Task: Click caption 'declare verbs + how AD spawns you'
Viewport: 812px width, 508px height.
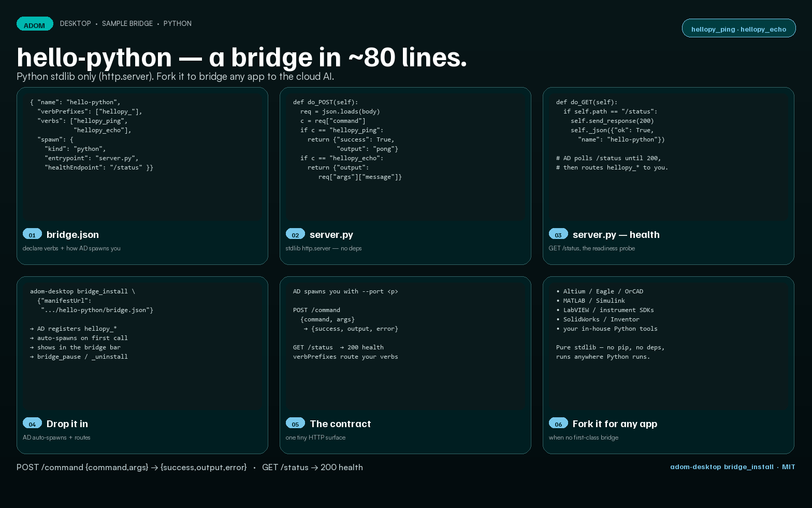Action: [71, 248]
